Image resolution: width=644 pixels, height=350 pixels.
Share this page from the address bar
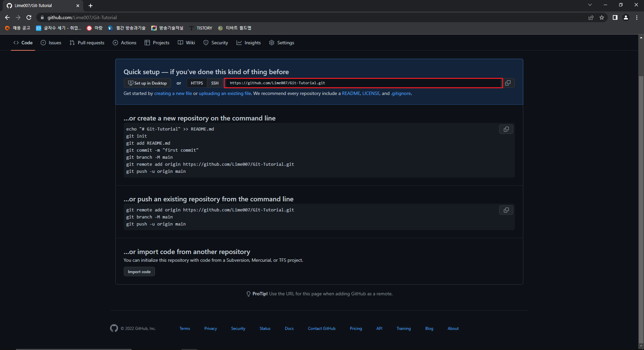tap(591, 17)
